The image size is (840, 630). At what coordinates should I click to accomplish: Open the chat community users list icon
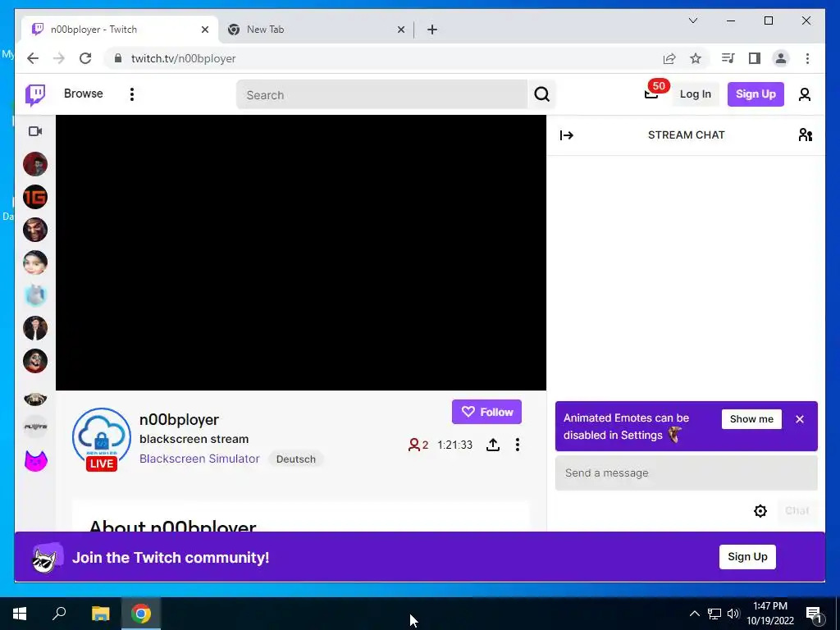tap(806, 135)
